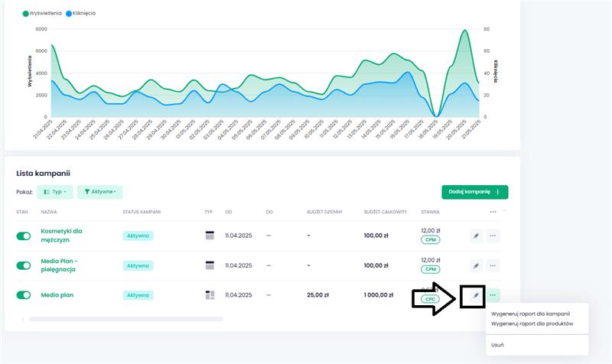Choose Wygeneruj raport dla produktów menu item
The height and width of the screenshot is (364, 612).
(x=532, y=324)
